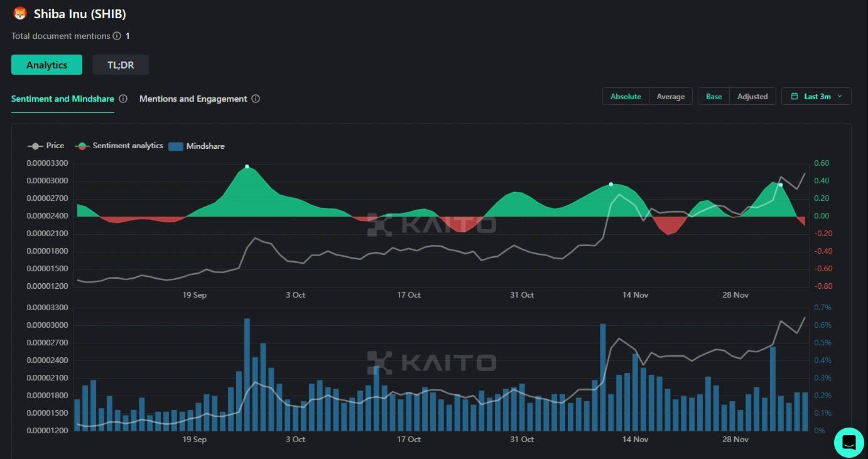Open the TL;DR view button
The height and width of the screenshot is (459, 868).
point(121,65)
